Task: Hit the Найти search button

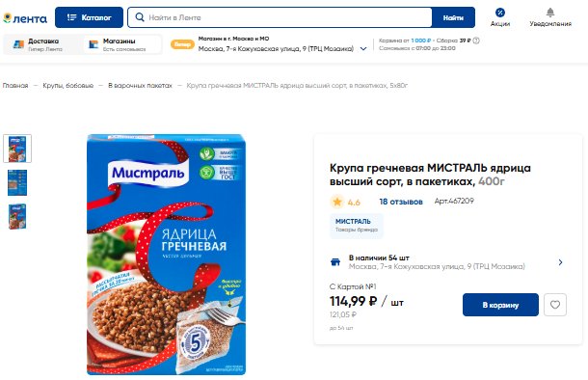Action: point(453,17)
